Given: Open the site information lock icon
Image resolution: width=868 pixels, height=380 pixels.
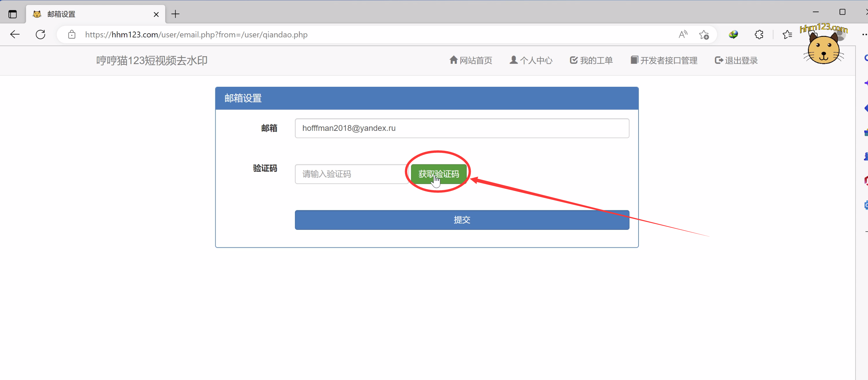Looking at the screenshot, I should point(72,35).
